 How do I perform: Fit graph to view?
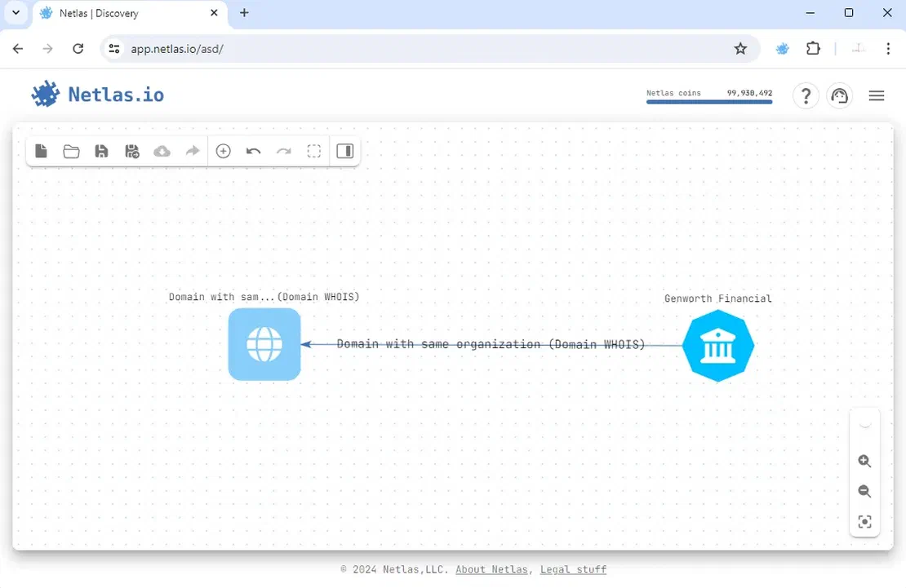pos(864,522)
